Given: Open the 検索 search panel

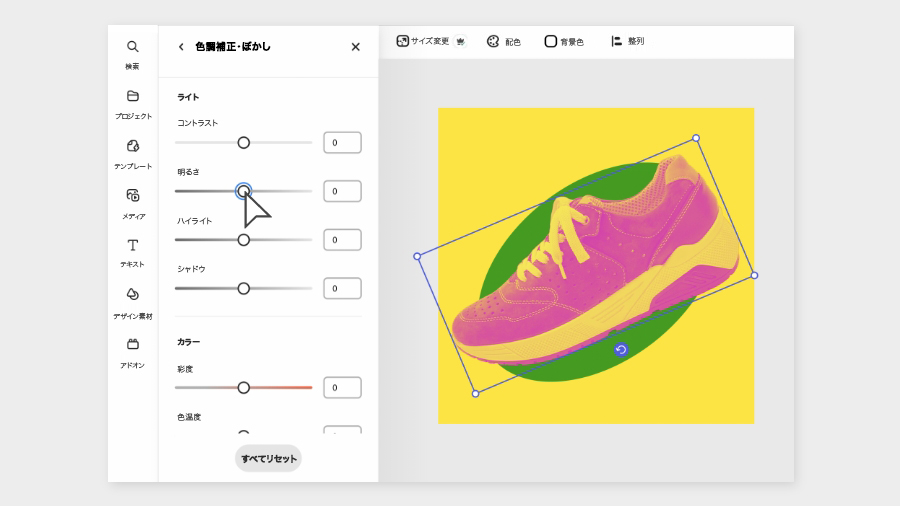Looking at the screenshot, I should point(132,53).
